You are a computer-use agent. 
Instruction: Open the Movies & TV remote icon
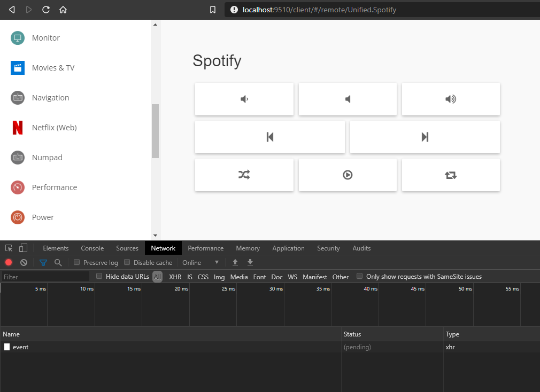point(18,68)
